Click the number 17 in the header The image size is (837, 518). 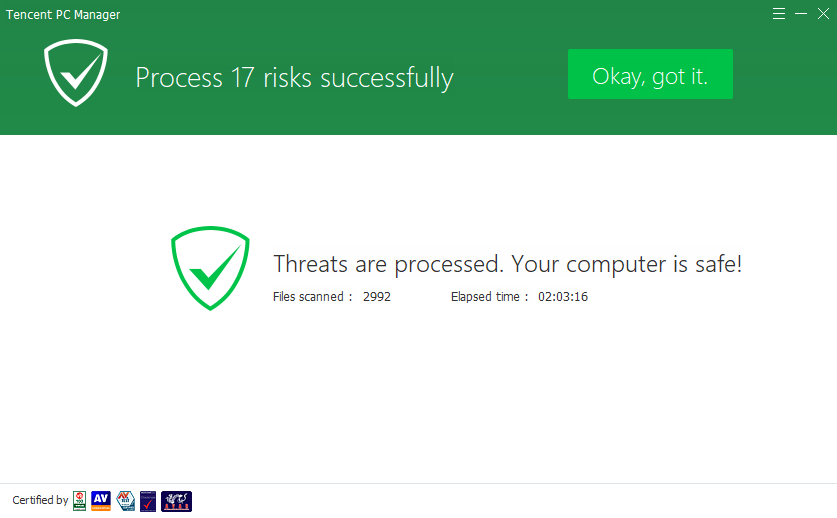pos(242,78)
